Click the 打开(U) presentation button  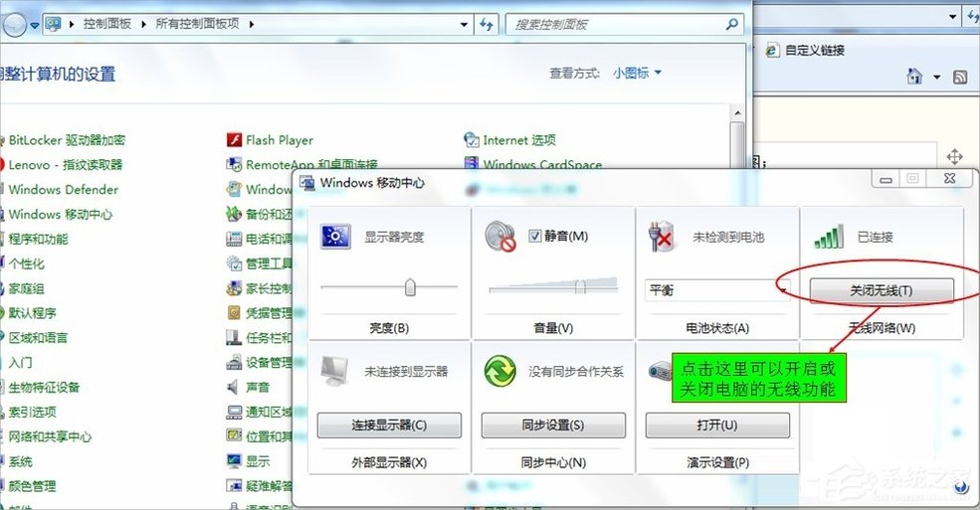click(717, 425)
